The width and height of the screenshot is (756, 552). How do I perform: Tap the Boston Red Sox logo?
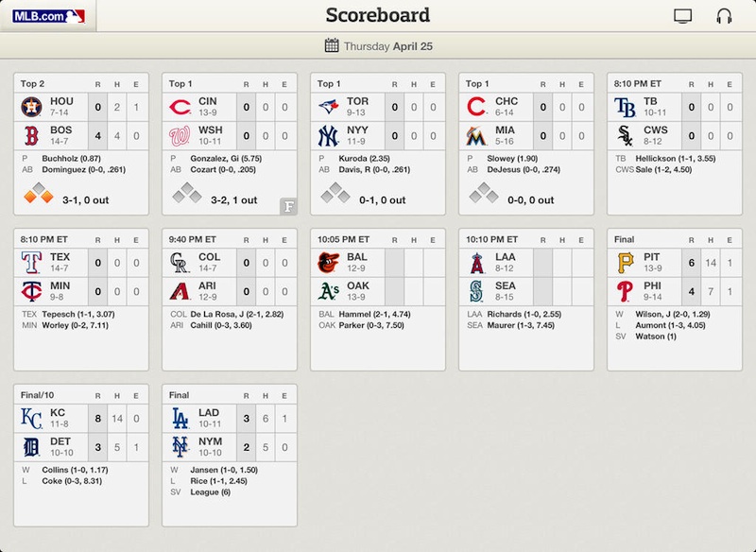(31, 135)
